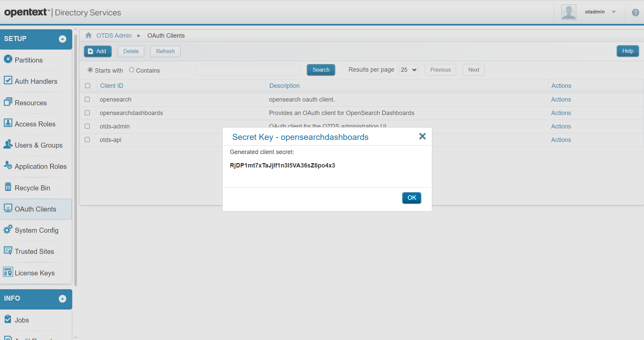This screenshot has width=644, height=340.
Task: Open the Trusted Sites menu item
Action: (x=34, y=252)
